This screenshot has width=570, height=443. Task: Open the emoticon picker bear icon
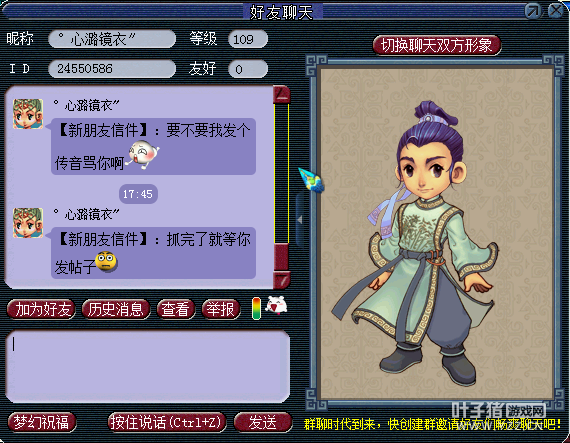tap(276, 306)
